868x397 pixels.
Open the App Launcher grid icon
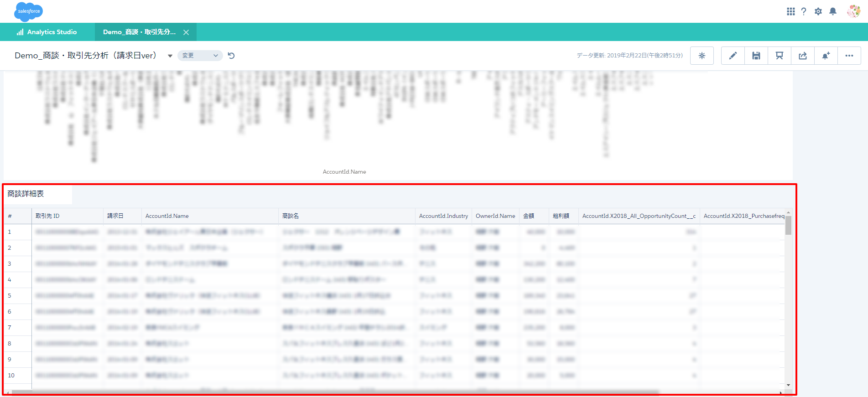(790, 11)
